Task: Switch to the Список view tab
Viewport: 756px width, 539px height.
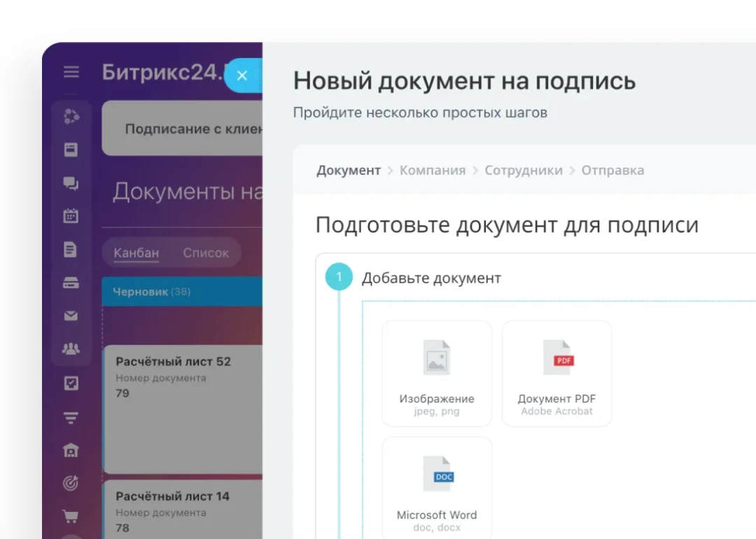Action: [205, 253]
